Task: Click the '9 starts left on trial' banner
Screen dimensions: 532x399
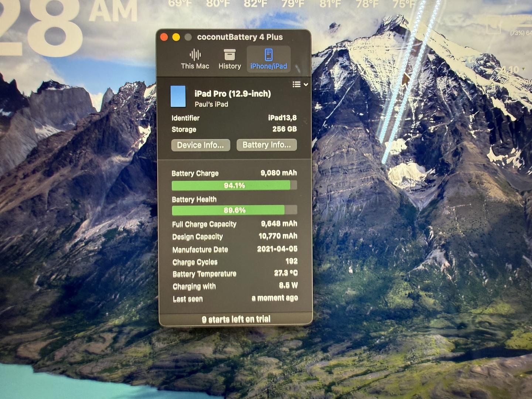Action: click(236, 319)
